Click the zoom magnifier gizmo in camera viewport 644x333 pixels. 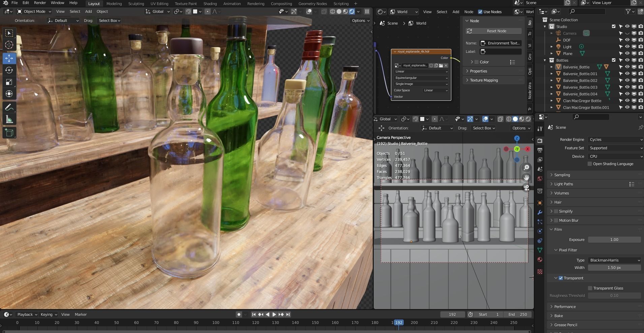tap(526, 168)
